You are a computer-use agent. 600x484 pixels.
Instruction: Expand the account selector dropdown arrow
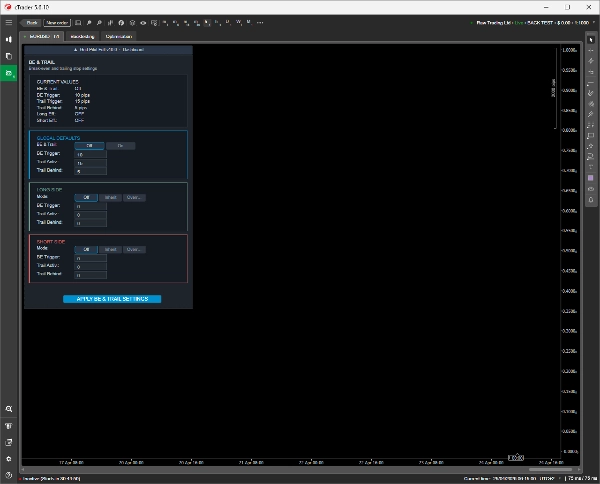[x=594, y=23]
